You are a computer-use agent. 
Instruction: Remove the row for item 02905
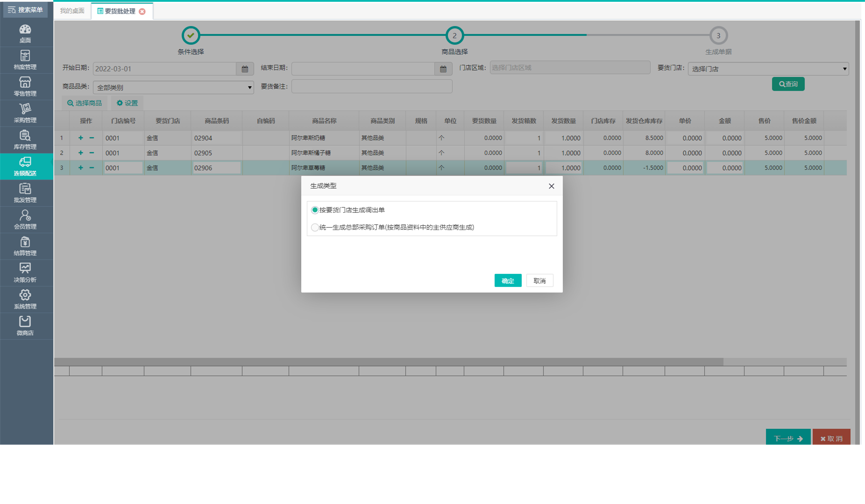point(92,153)
